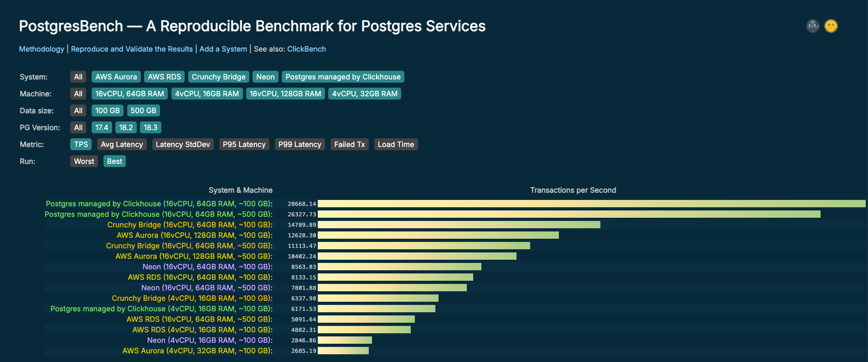Toggle the 500 GB data size filter

(143, 110)
